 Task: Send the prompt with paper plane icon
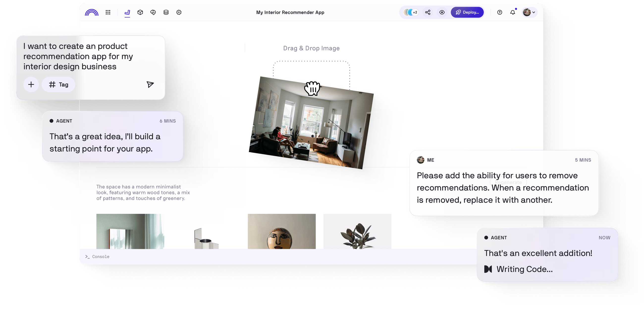[150, 84]
